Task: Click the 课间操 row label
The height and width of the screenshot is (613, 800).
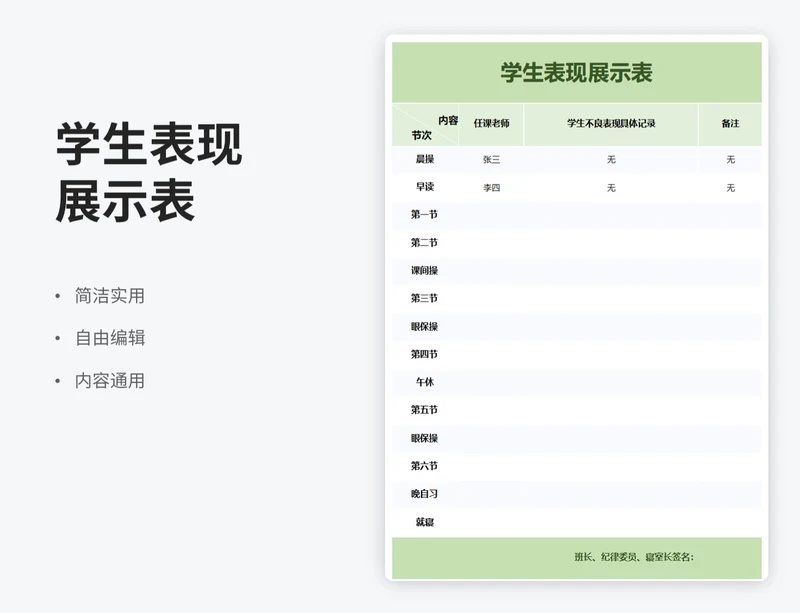Action: (424, 271)
